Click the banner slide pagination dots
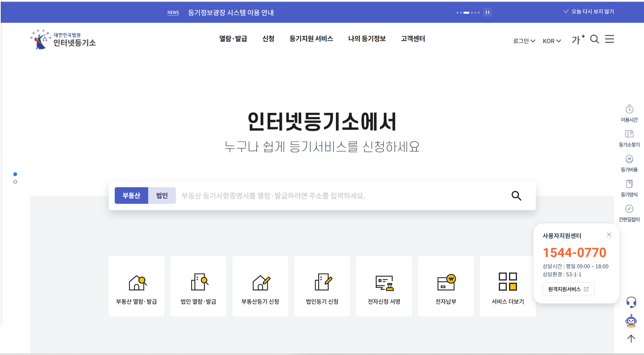This screenshot has width=644, height=355. (x=468, y=13)
